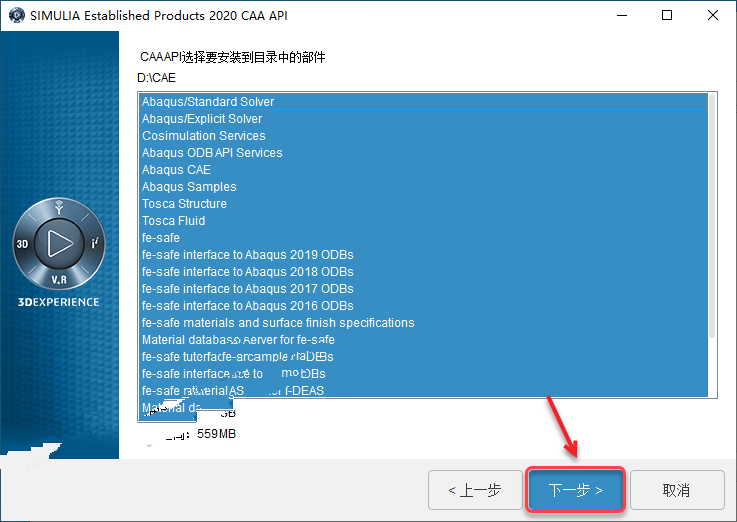Select Abaqus/Explicit Solver component
This screenshot has width=737, height=522.
tap(423, 119)
